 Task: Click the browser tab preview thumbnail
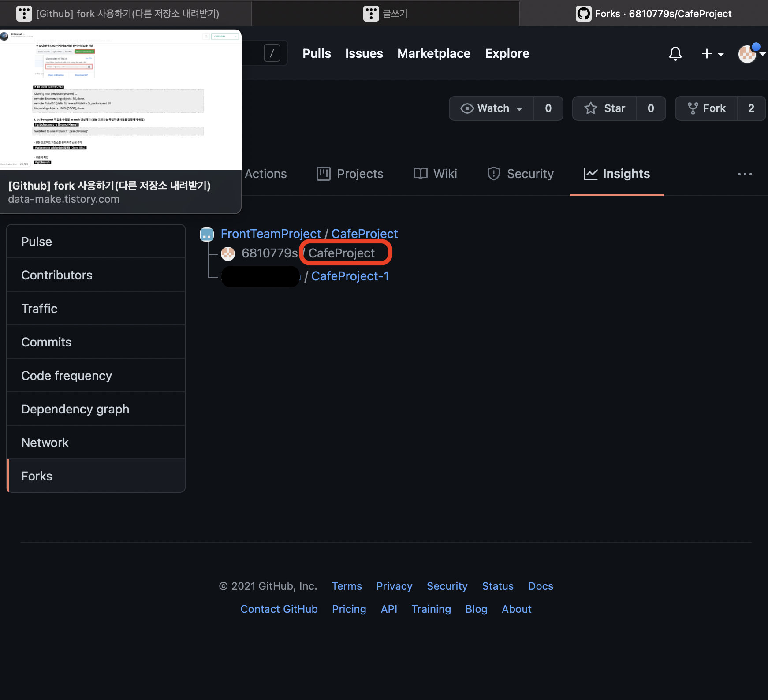[121, 100]
